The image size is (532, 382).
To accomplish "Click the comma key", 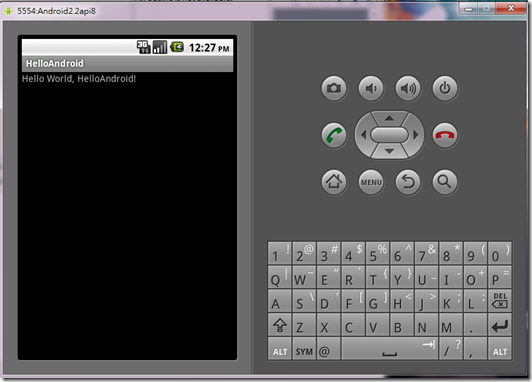I will (475, 348).
